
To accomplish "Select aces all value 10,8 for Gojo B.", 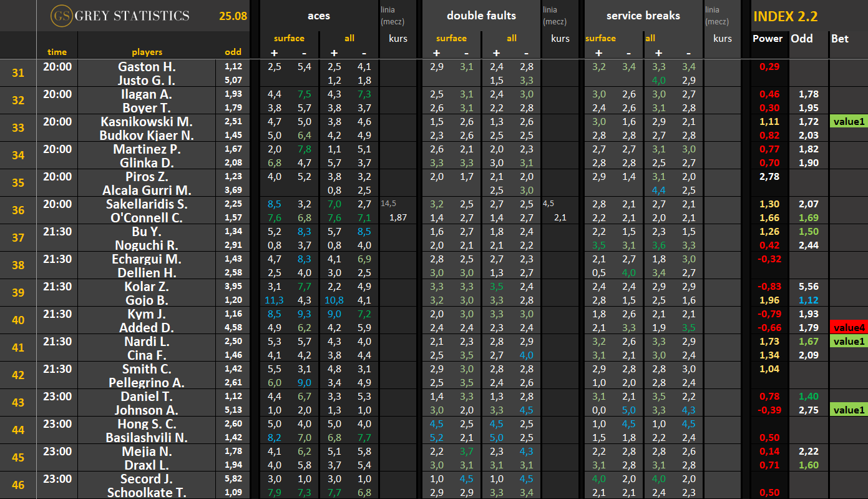I will coord(334,300).
